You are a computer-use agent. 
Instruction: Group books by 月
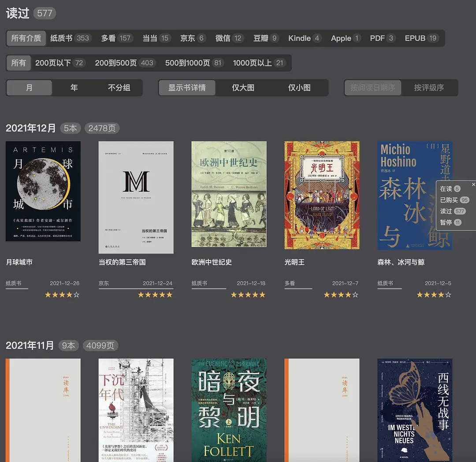click(x=29, y=88)
